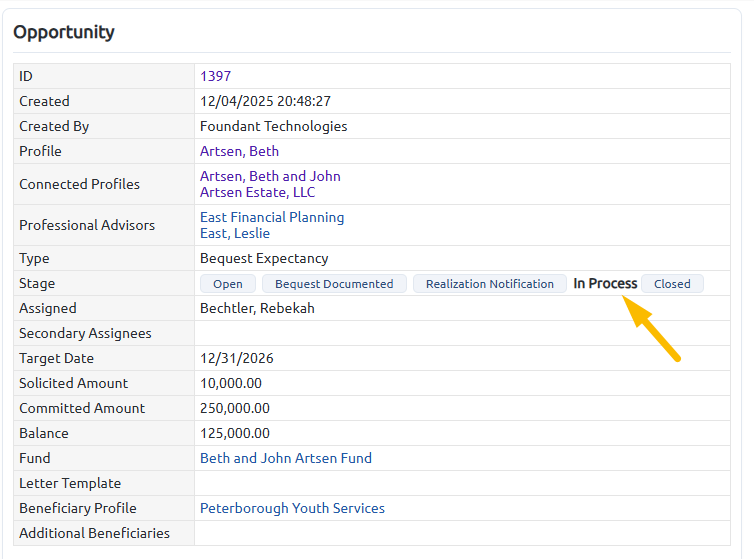Click the Secondary Assignees label
The width and height of the screenshot is (754, 559).
point(85,333)
